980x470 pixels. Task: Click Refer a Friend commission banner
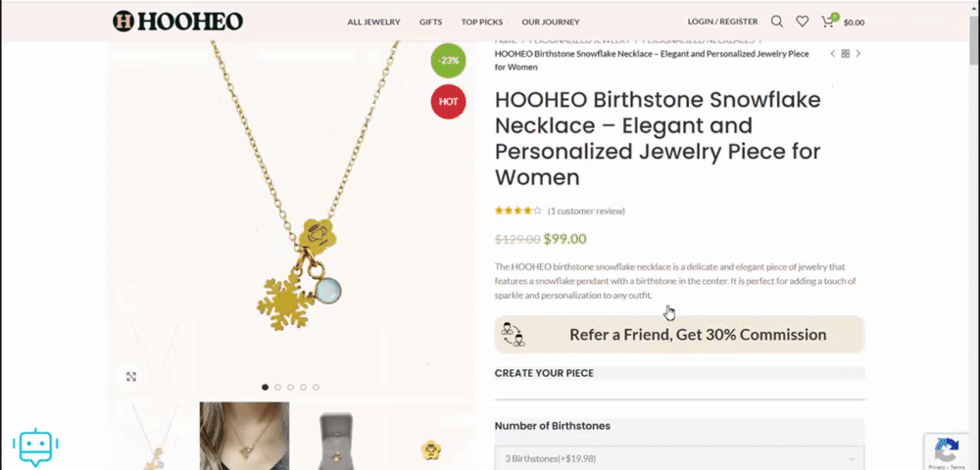pyautogui.click(x=679, y=334)
